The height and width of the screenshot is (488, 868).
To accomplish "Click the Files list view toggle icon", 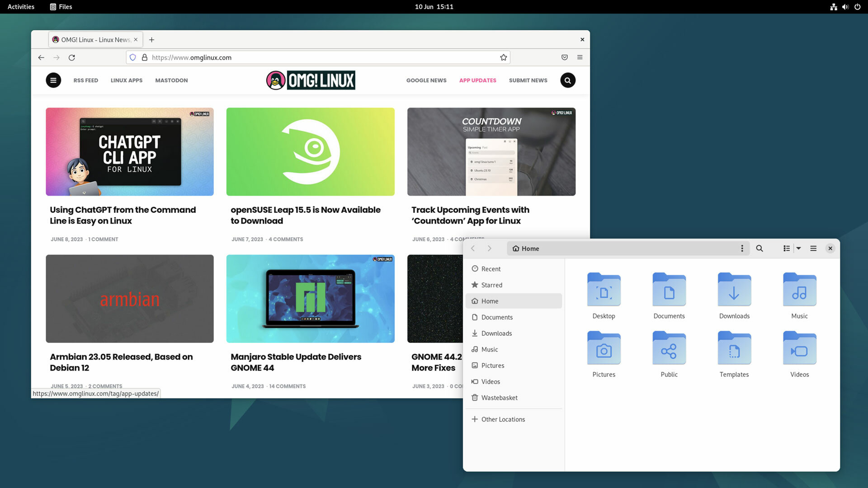I will point(786,249).
